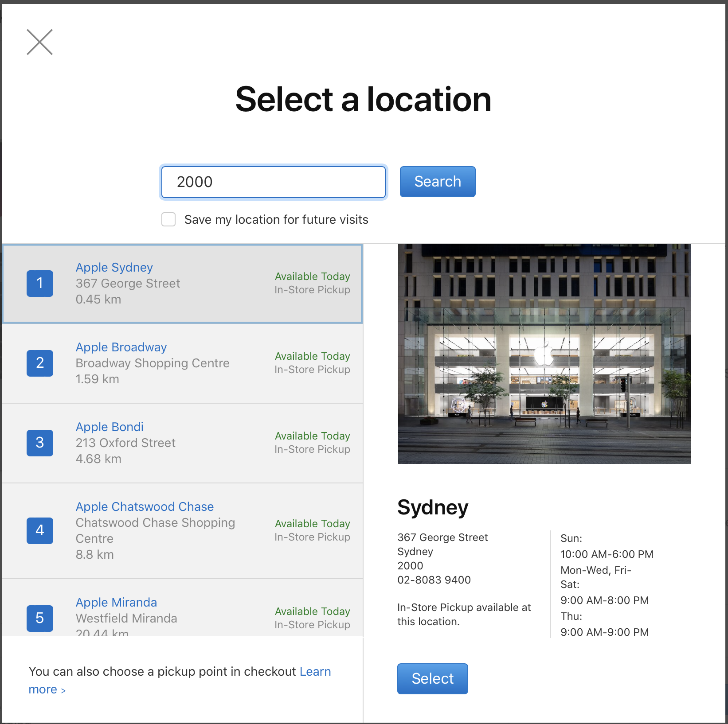
Task: Click the 213 Oxford Street address
Action: pyautogui.click(x=125, y=443)
